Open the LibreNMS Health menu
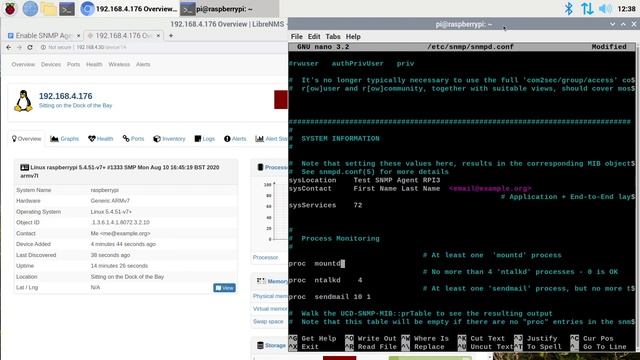Screen dimensions: 640x360 (x=94, y=64)
